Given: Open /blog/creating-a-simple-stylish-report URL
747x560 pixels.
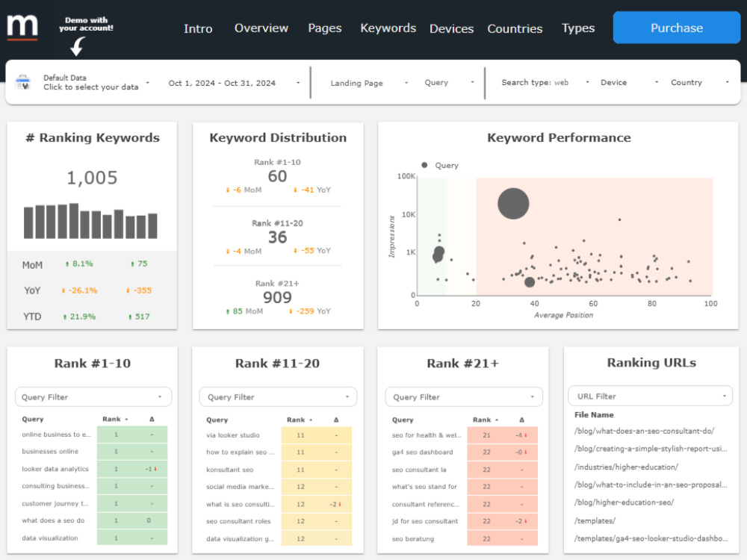Looking at the screenshot, I should 651,449.
